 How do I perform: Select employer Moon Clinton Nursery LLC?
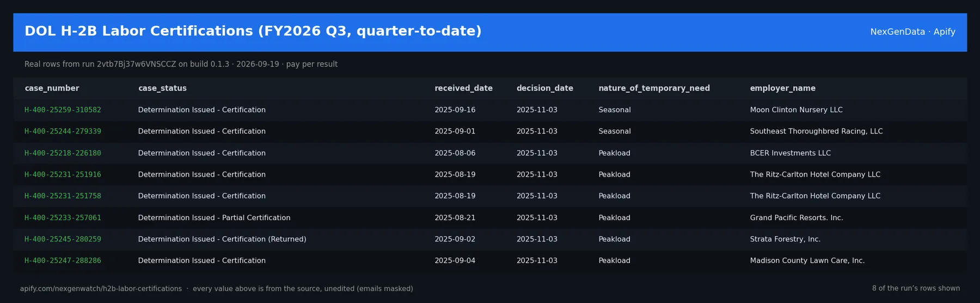[796, 110]
